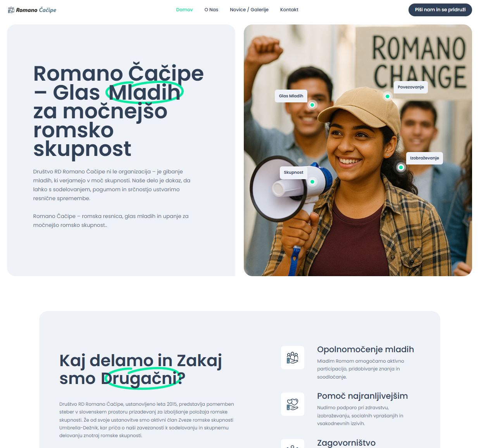The height and width of the screenshot is (448, 493).
Task: Click the Piši nam in se pridruži button
Action: [x=440, y=10]
